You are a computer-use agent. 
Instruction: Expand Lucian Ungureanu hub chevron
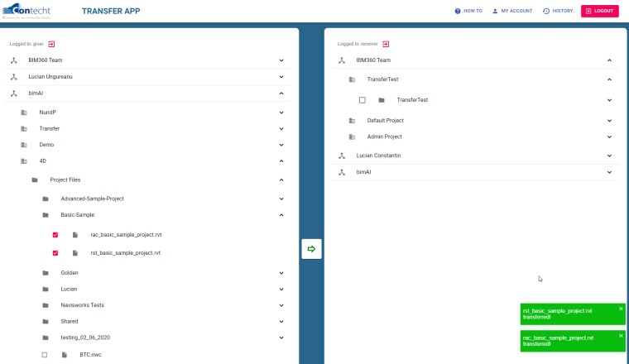click(x=281, y=77)
